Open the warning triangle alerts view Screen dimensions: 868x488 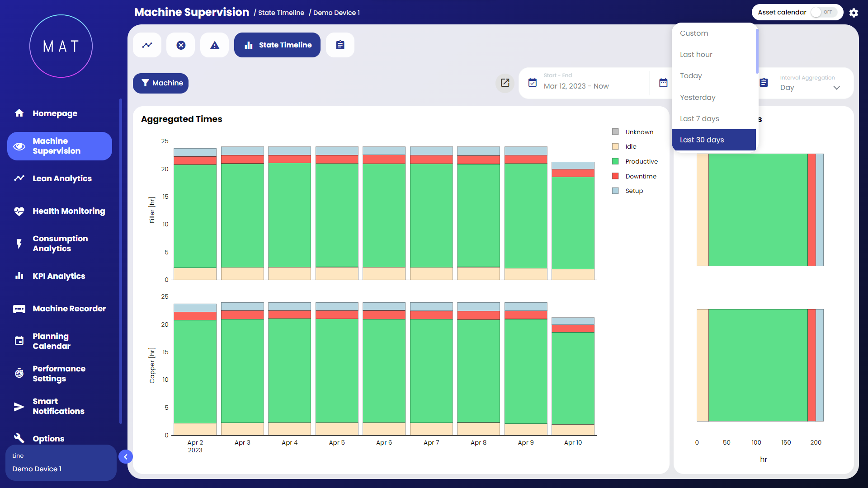[215, 45]
